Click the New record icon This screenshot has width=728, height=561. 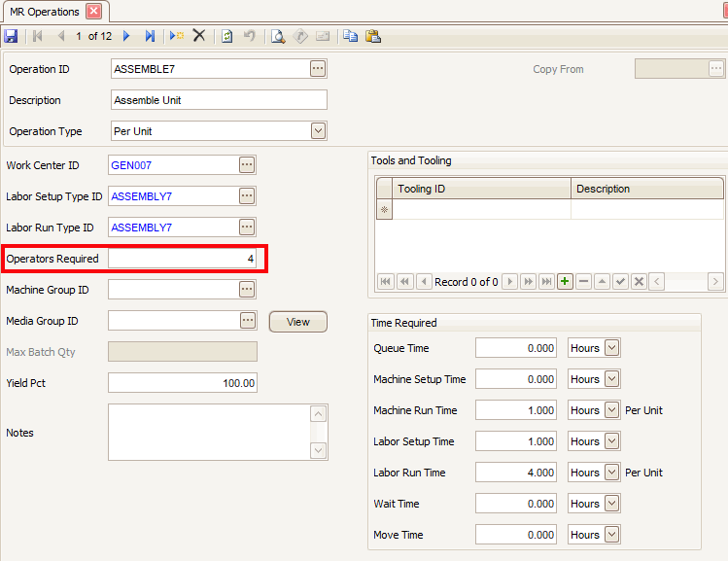pyautogui.click(x=177, y=36)
